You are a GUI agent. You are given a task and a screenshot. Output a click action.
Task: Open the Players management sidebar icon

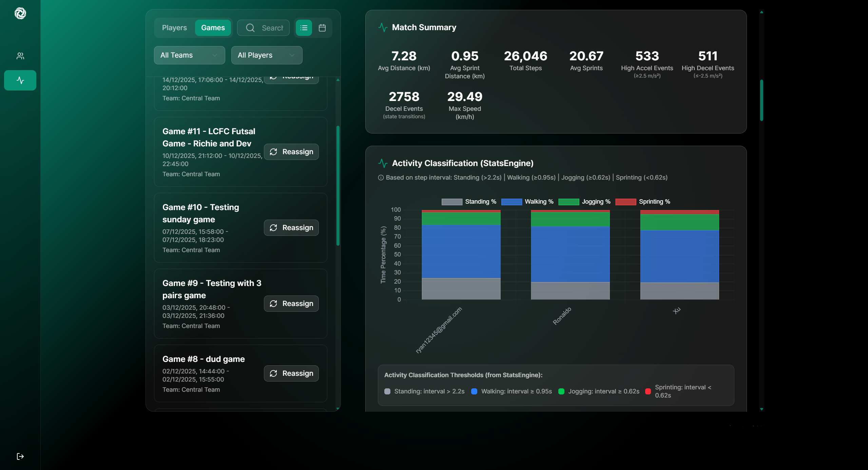[x=20, y=56]
